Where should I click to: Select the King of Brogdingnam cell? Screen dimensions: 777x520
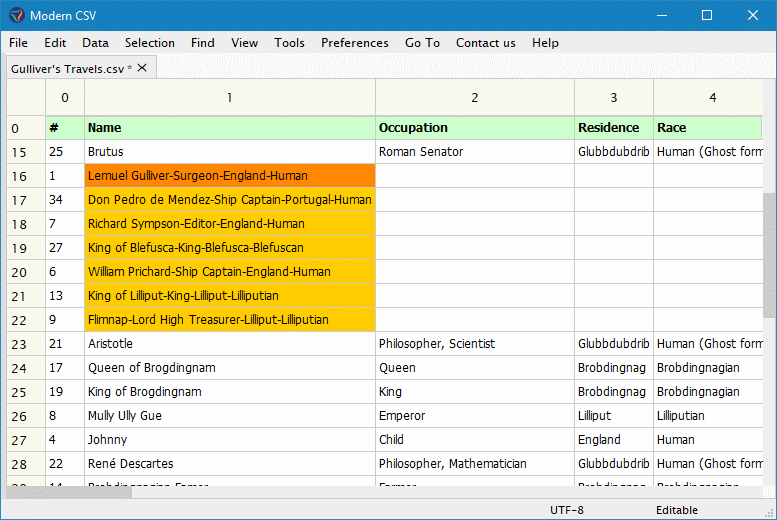coord(230,392)
